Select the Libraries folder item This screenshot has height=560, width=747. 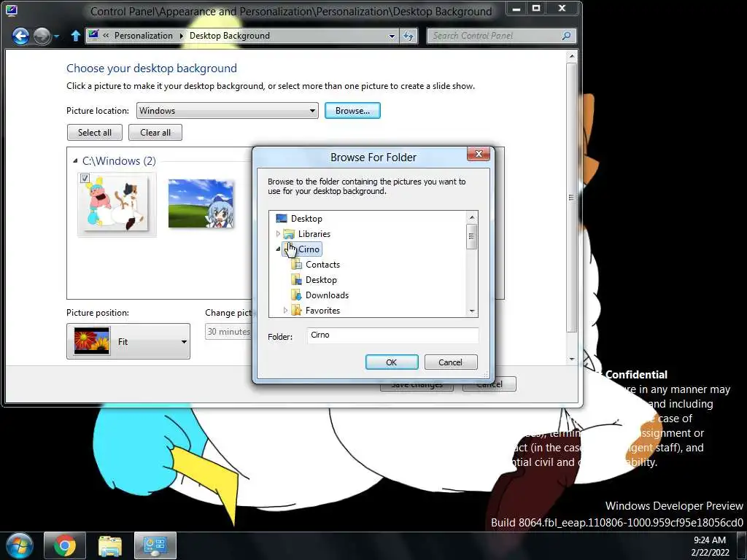coord(314,234)
